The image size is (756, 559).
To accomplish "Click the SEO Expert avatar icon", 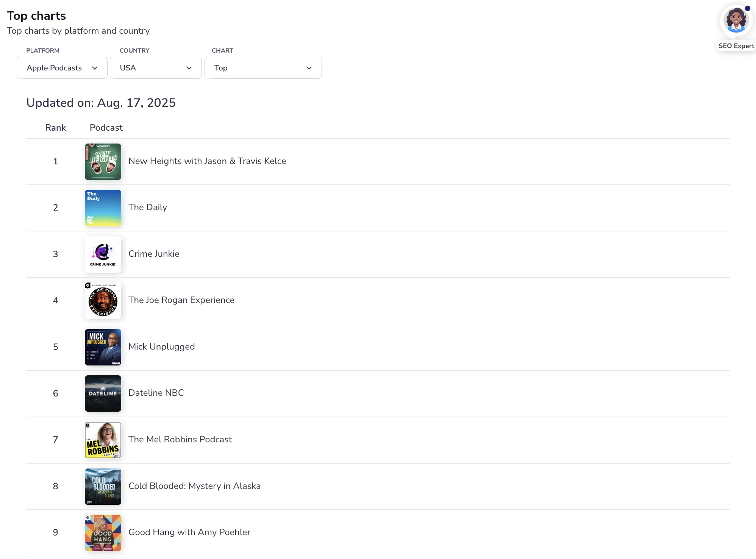I will pyautogui.click(x=736, y=20).
